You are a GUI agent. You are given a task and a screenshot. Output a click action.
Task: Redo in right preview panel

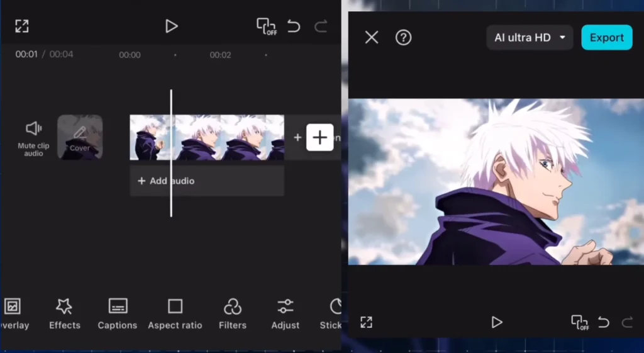point(627,322)
